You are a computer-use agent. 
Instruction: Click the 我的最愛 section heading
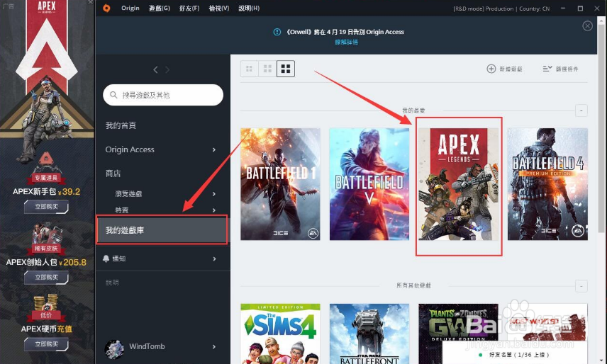(x=413, y=110)
